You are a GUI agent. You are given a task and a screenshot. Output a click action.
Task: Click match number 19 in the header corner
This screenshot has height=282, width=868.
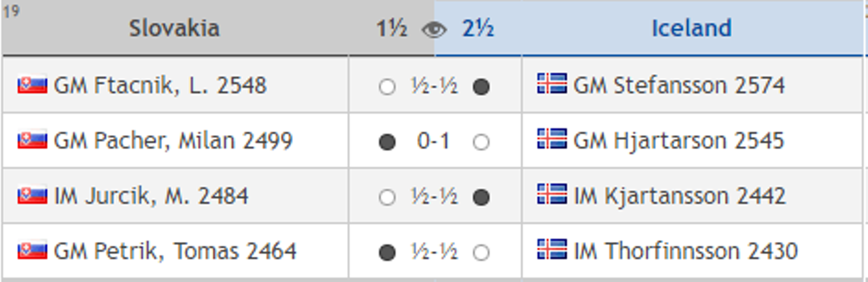pos(11,11)
